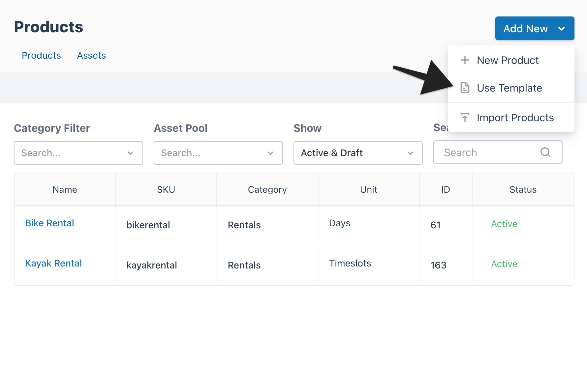This screenshot has height=392, width=587.
Task: Click the chevron on the Add New button
Action: tap(561, 29)
